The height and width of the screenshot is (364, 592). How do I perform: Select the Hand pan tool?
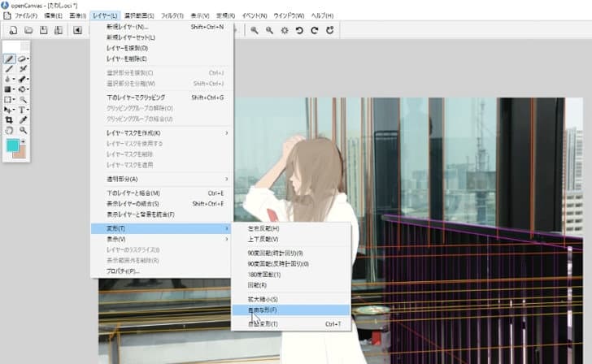point(9,130)
